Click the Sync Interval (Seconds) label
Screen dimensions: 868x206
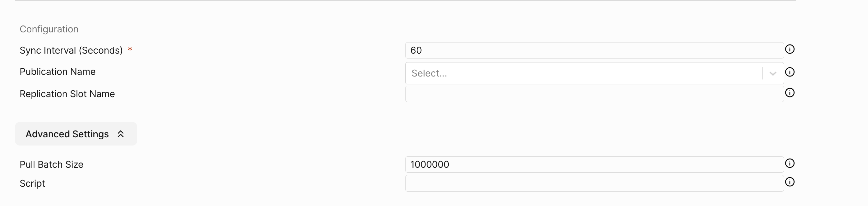[71, 51]
